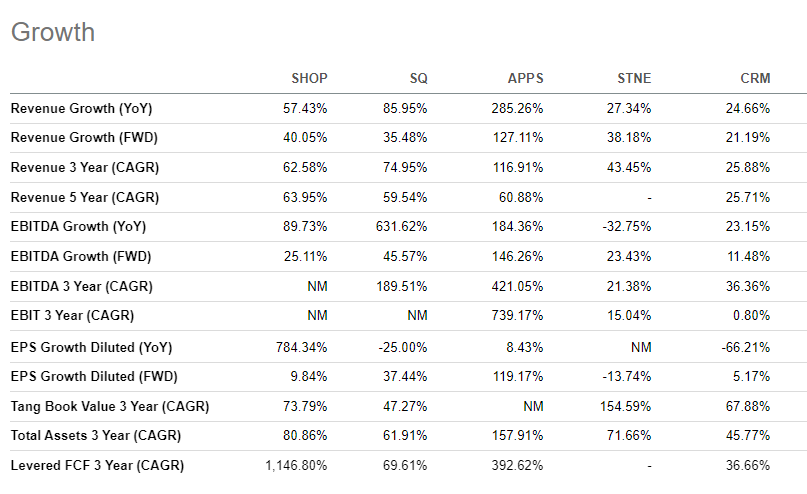807x494 pixels.
Task: Click the EBIT 3 Year (CAGR) label
Action: point(72,315)
